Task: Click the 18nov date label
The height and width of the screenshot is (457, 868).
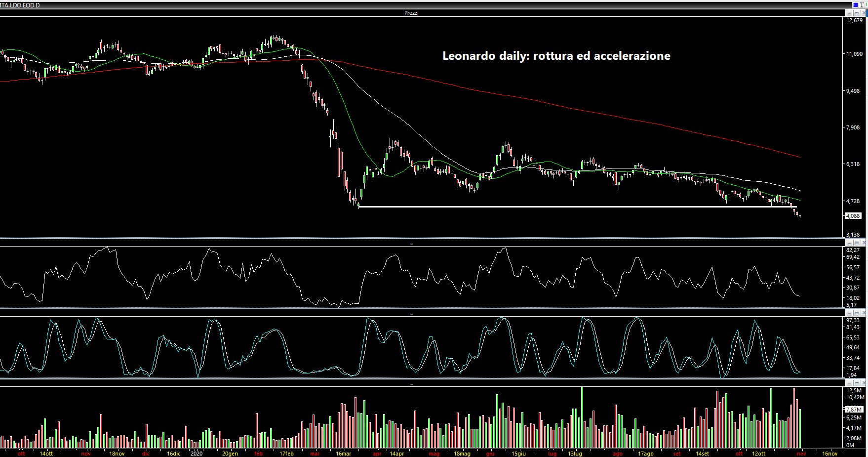Action: [x=117, y=453]
